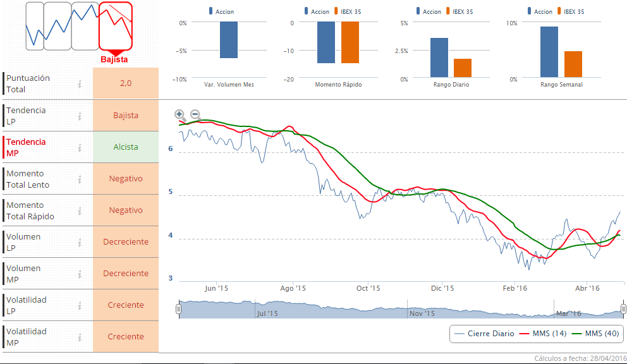
Task: Select the Volatilidad LP row label
Action: point(27,305)
